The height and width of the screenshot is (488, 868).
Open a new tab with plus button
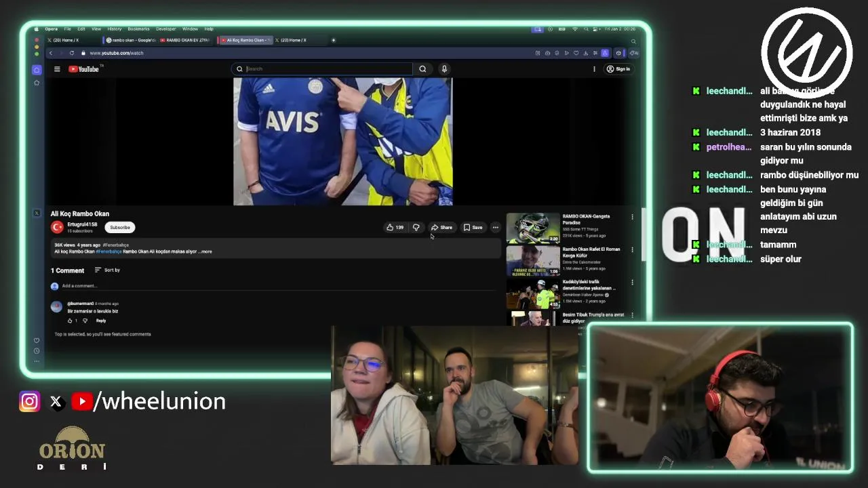tap(334, 40)
